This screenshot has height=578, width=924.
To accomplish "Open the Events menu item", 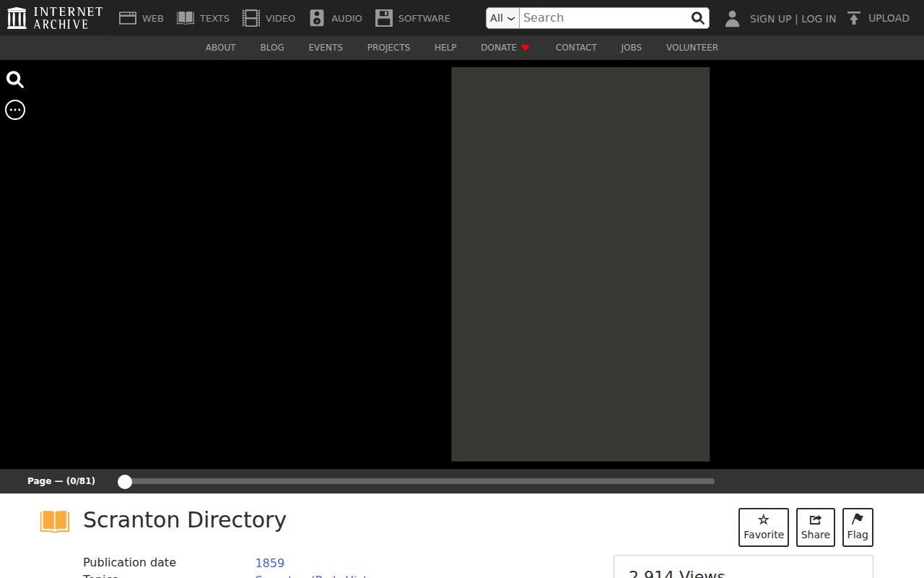I will pyautogui.click(x=326, y=48).
